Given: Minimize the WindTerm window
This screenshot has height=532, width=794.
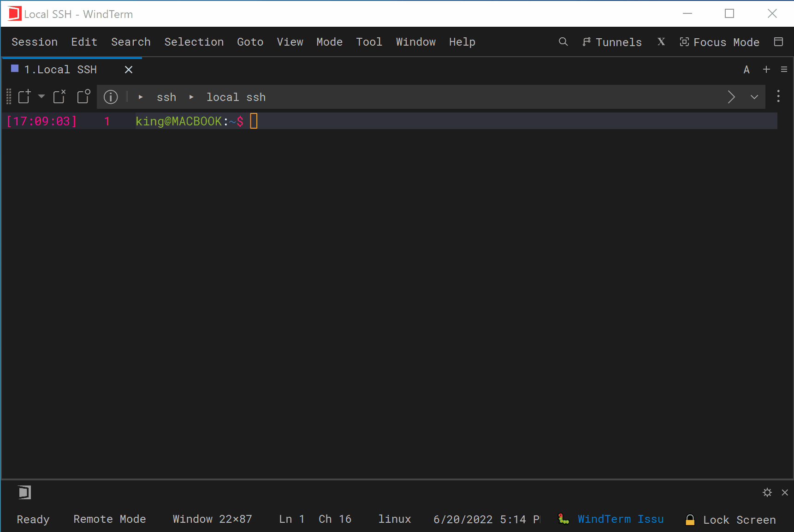Looking at the screenshot, I should 687,14.
